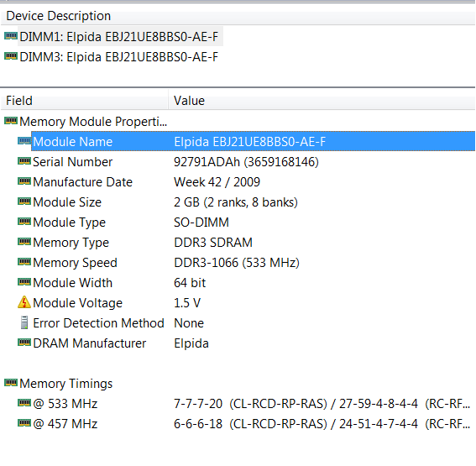Select the Module Name field
The height and width of the screenshot is (466, 476).
(72, 142)
